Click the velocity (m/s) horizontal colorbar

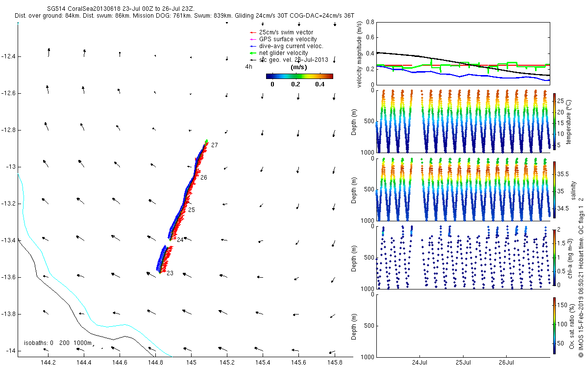click(x=299, y=76)
